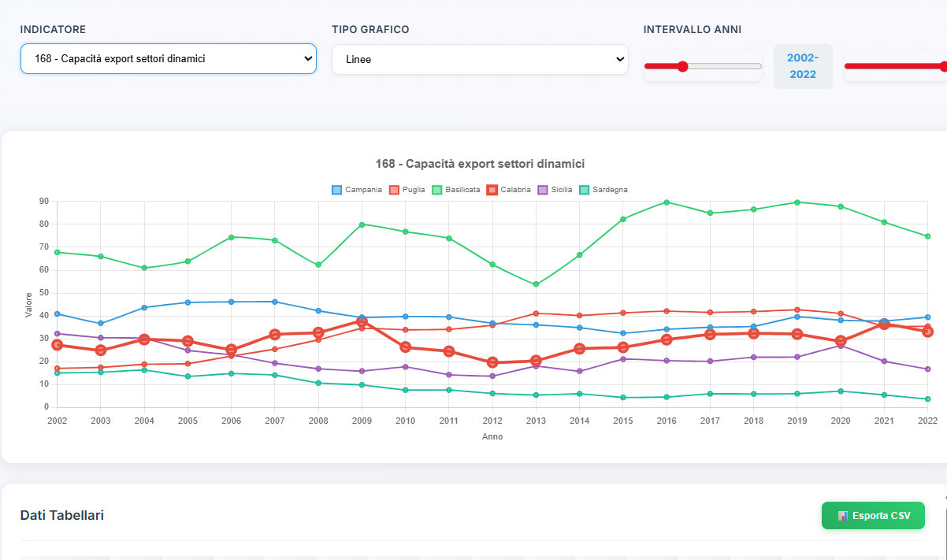947x560 pixels.
Task: Toggle the Basilicata legend entry
Action: coord(456,190)
